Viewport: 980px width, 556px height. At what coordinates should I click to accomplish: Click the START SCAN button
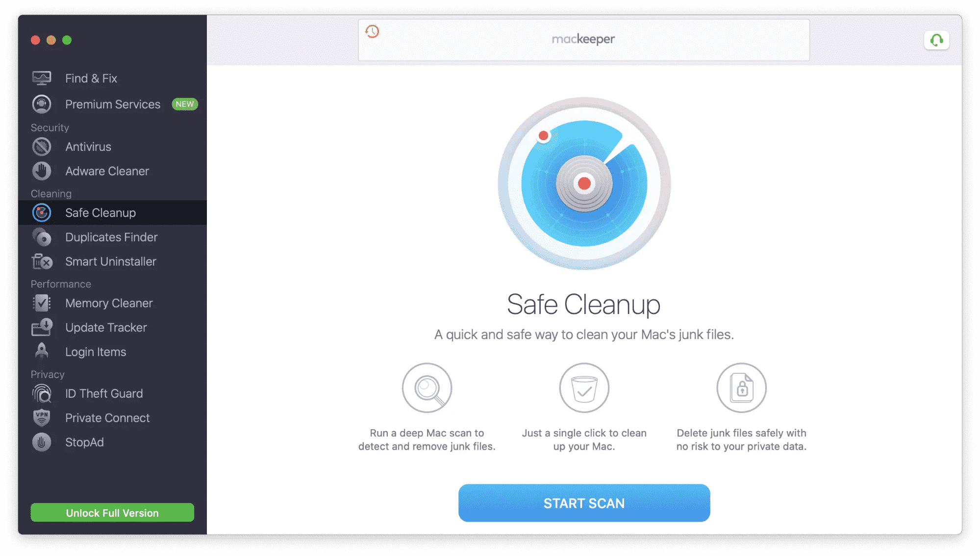pos(583,503)
